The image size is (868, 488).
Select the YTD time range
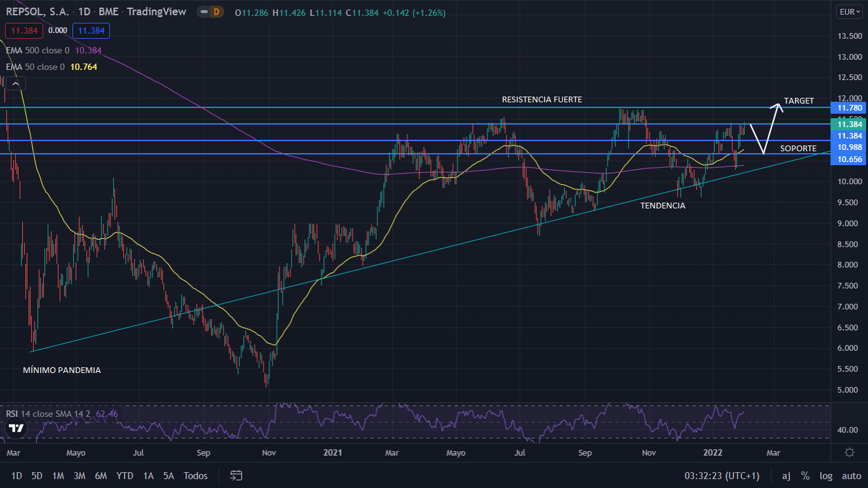pyautogui.click(x=125, y=476)
